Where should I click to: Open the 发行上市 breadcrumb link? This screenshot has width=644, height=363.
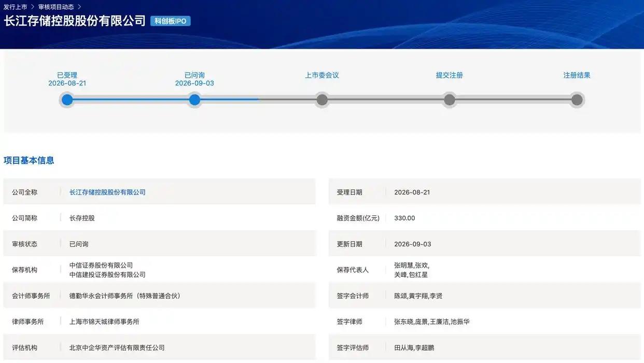[x=15, y=7]
